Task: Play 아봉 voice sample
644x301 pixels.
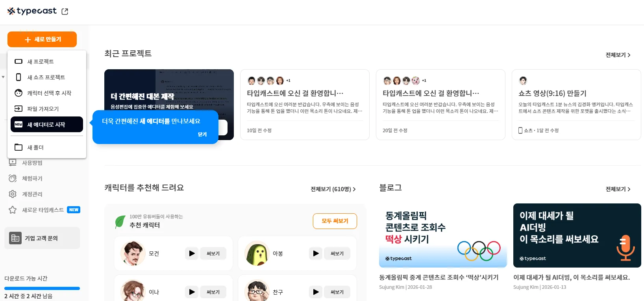Action: pyautogui.click(x=316, y=253)
